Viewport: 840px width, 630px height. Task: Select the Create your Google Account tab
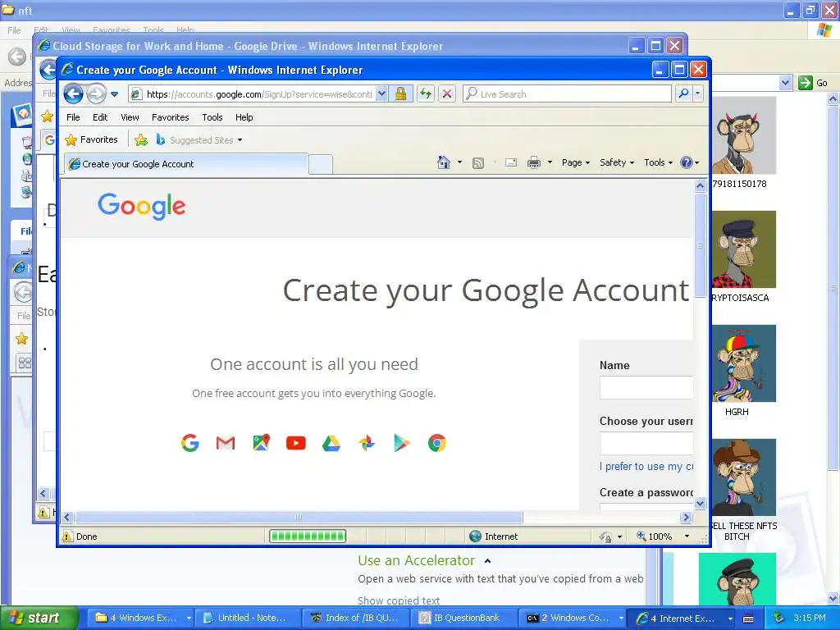click(186, 164)
